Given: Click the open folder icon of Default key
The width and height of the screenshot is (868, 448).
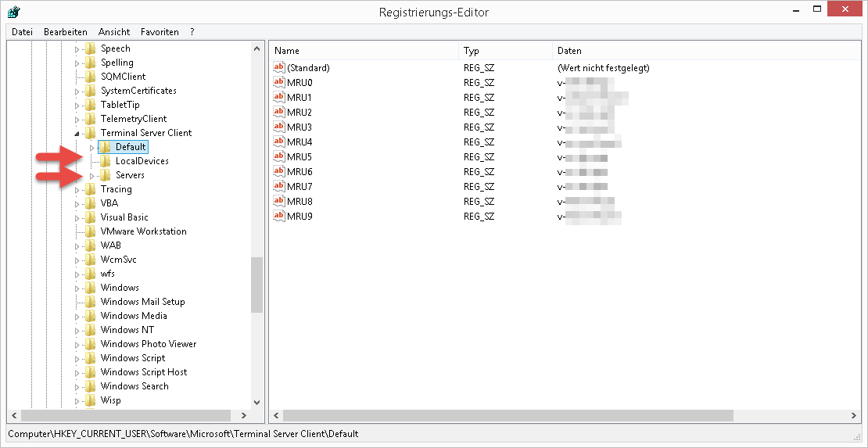Looking at the screenshot, I should pos(106,147).
